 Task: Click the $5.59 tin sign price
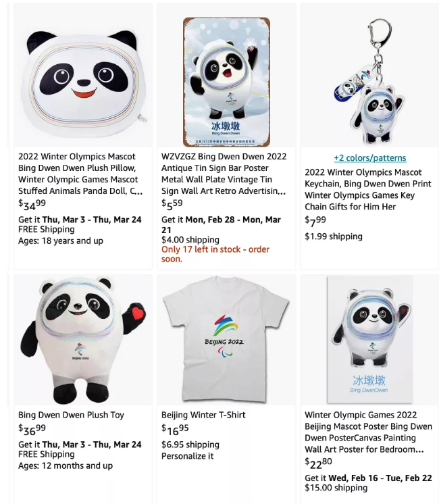(172, 204)
